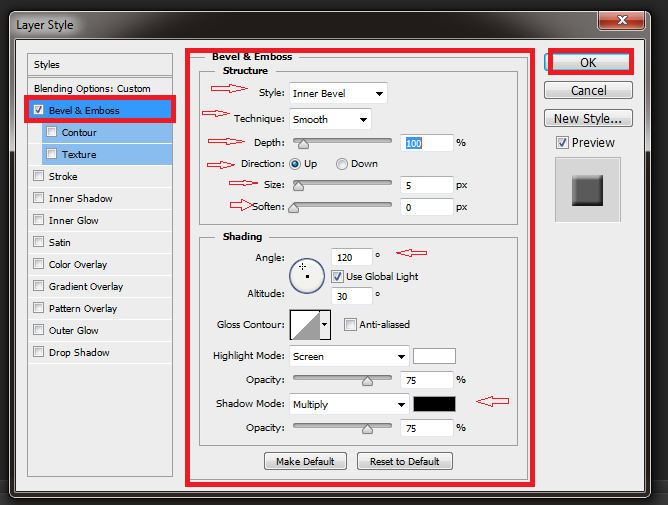Select the Down direction radio button
The height and width of the screenshot is (505, 668).
pyautogui.click(x=341, y=164)
